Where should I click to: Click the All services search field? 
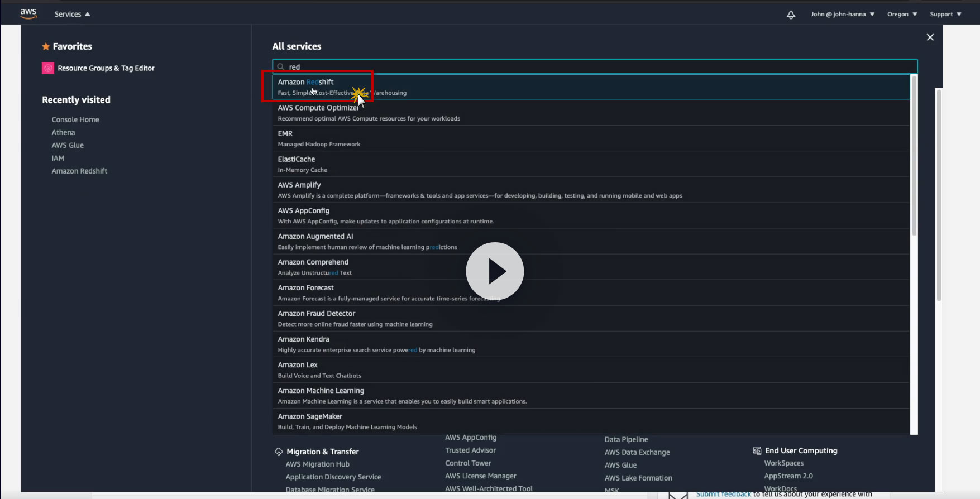click(x=595, y=67)
